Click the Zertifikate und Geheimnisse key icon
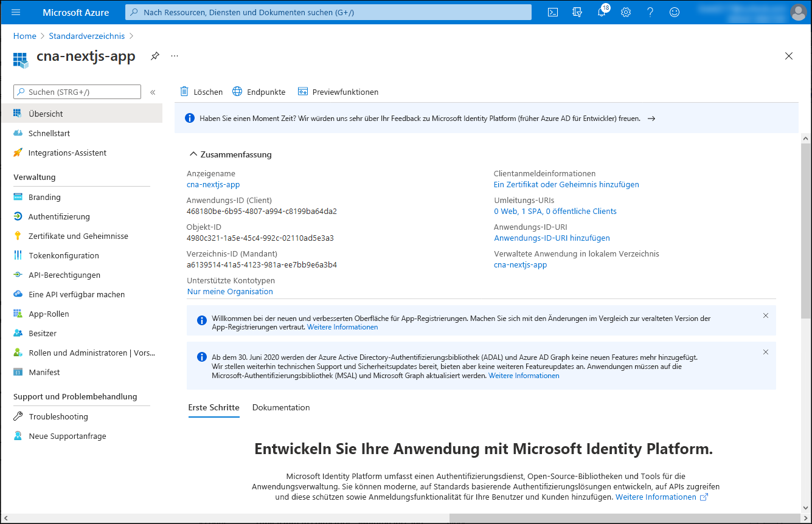Viewport: 812px width, 524px height. [18, 236]
